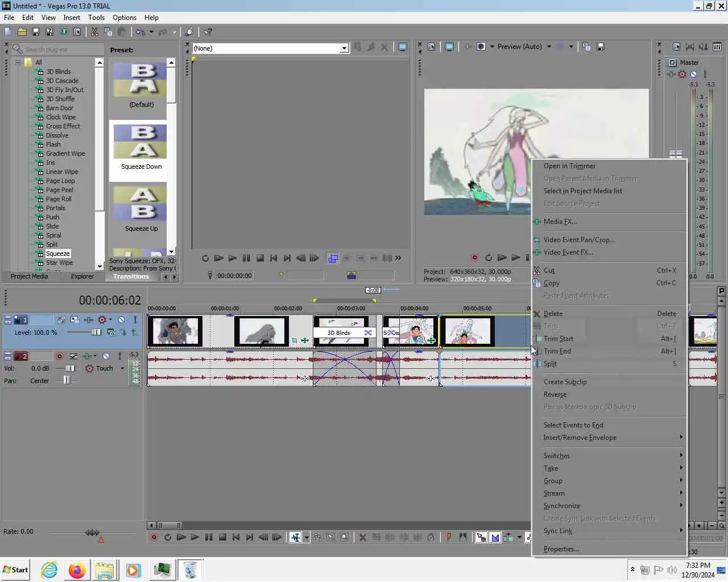Image resolution: width=728 pixels, height=582 pixels.
Task: Toggle the Mute button on audio track 2
Action: [x=106, y=356]
